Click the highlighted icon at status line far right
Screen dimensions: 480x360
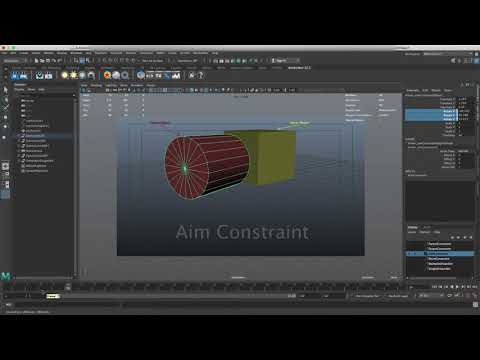(x=477, y=61)
